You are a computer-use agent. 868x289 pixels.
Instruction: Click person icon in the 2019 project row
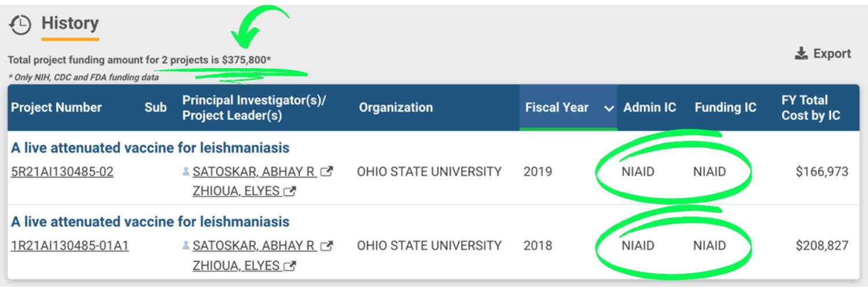(186, 172)
